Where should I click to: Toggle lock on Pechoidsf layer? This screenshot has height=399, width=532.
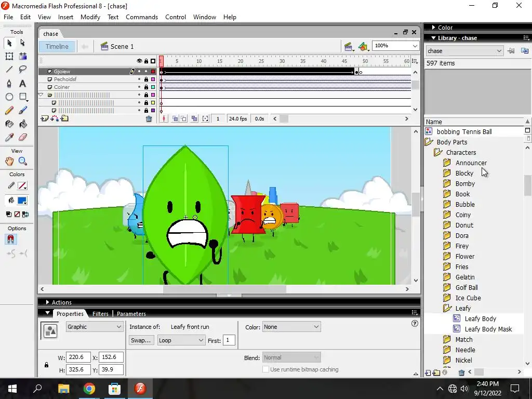[146, 79]
